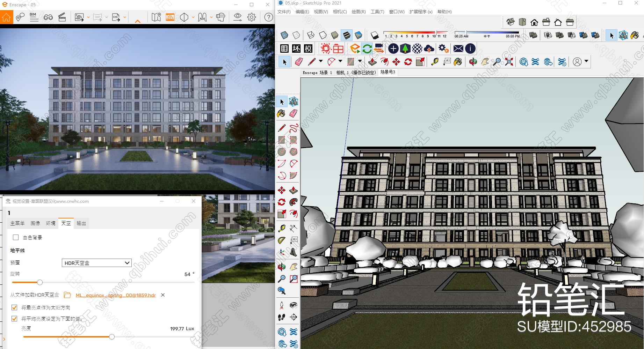644x349 pixels.
Task: Click the 坯 toolbar button
Action: click(x=296, y=49)
